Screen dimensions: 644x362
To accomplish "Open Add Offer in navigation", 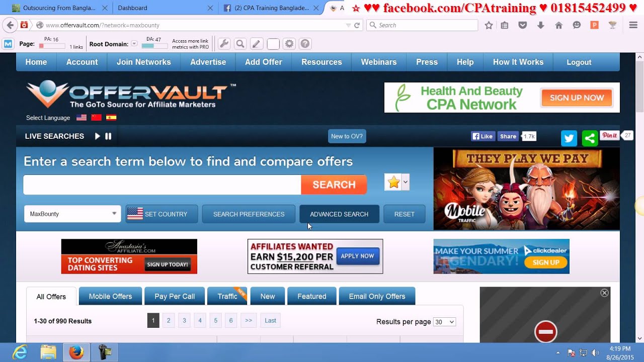I will coord(264,62).
